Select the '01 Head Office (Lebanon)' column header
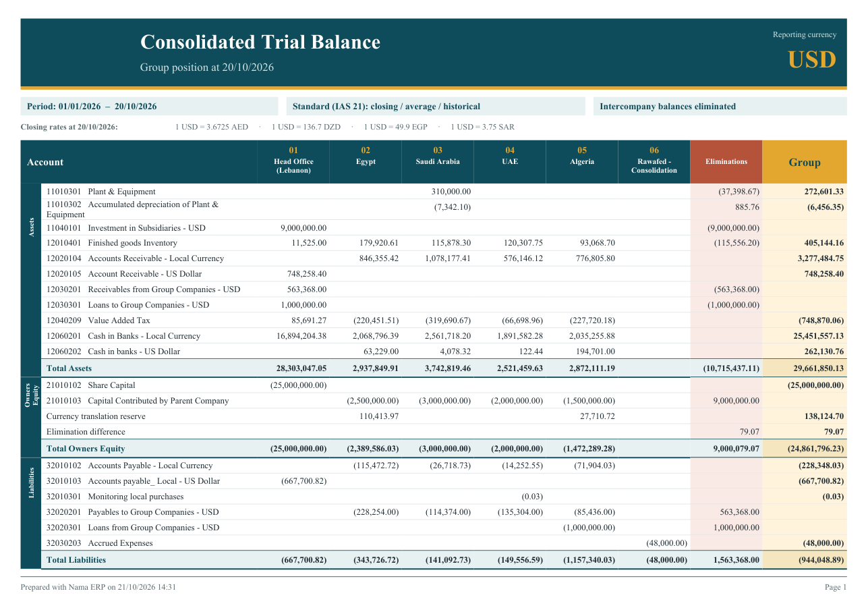Image resolution: width=868 pixels, height=614 pixels. (293, 161)
